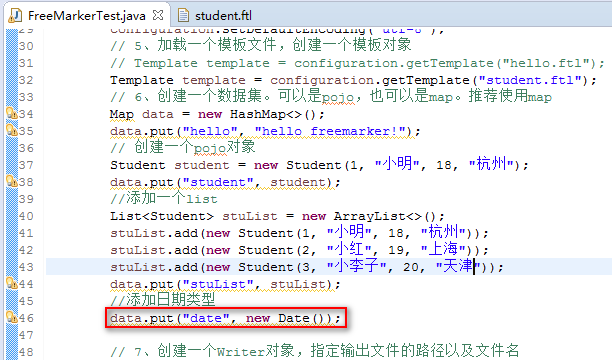
Task: Click line number 33 in the gutter
Action: tap(26, 97)
